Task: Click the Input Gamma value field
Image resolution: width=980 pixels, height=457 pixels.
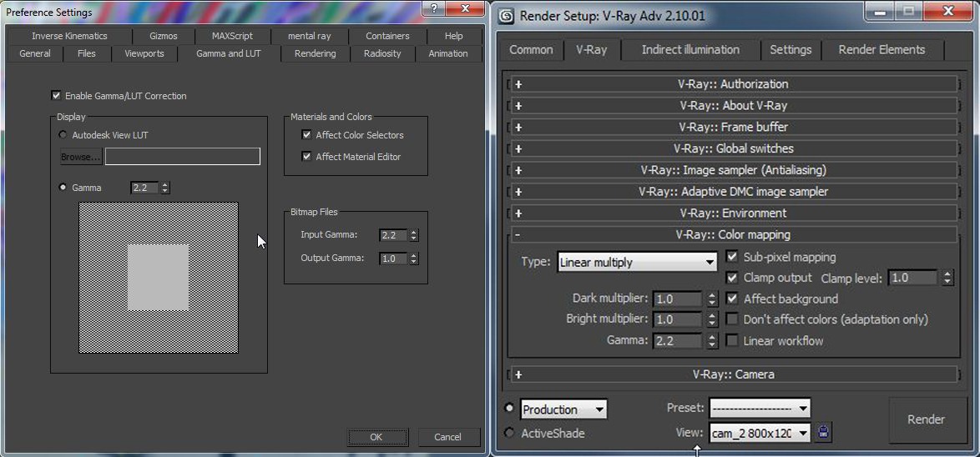Action: point(393,235)
